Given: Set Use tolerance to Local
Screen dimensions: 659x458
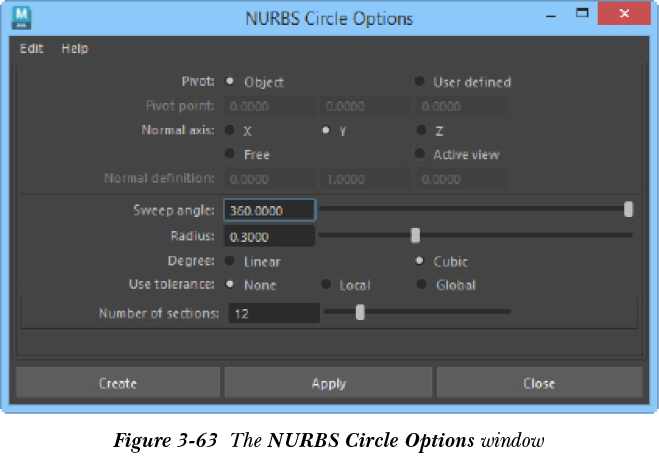Looking at the screenshot, I should pyautogui.click(x=326, y=284).
